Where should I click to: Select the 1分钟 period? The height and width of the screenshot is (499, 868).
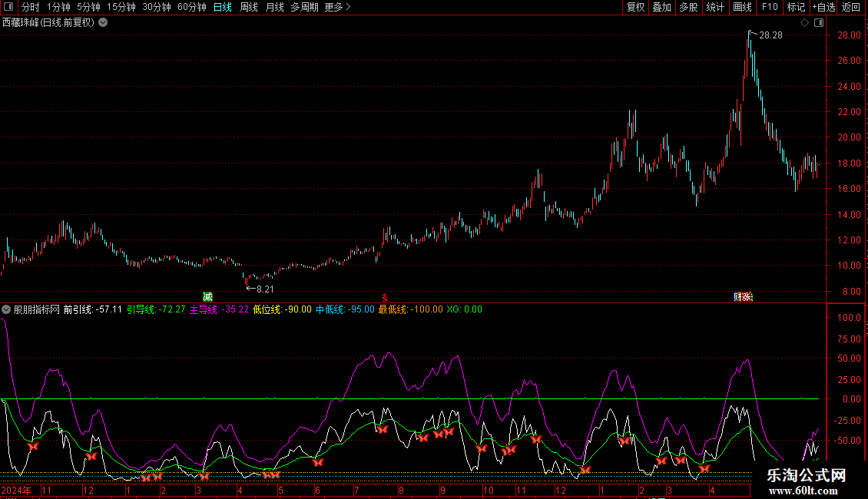58,7
